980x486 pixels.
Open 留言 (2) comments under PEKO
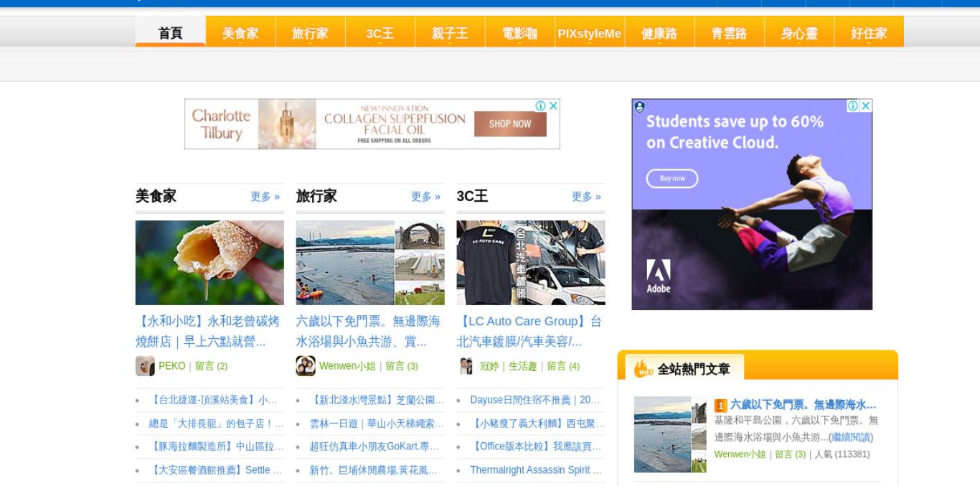tap(211, 366)
